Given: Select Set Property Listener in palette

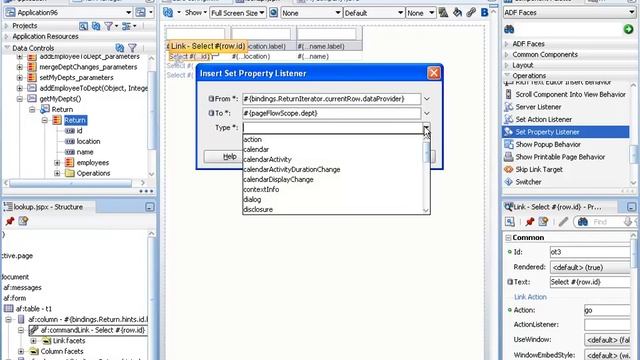Looking at the screenshot, I should [x=547, y=132].
